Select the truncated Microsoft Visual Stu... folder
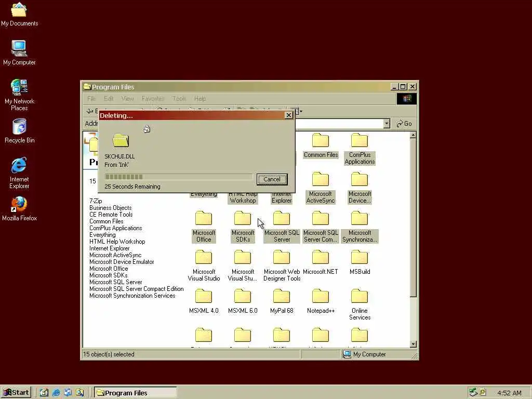The width and height of the screenshot is (532, 399). pos(243,265)
